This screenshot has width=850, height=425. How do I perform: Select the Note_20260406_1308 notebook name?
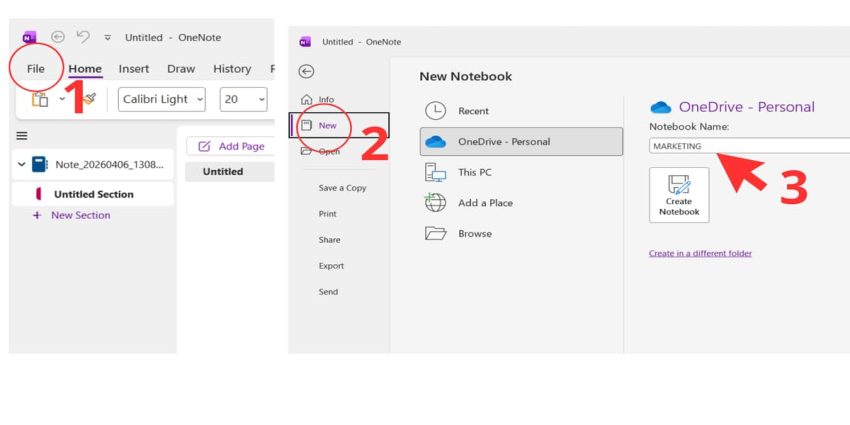coord(109,164)
